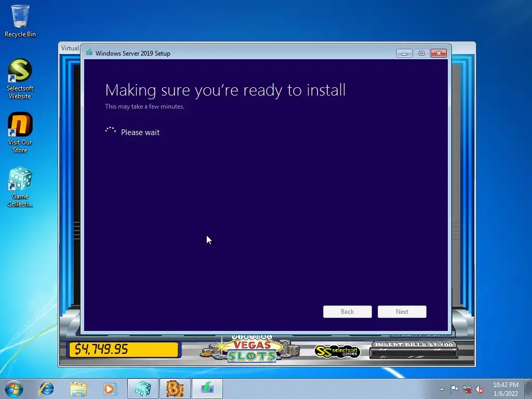Open the network status tray icon
532x399 pixels.
point(467,389)
